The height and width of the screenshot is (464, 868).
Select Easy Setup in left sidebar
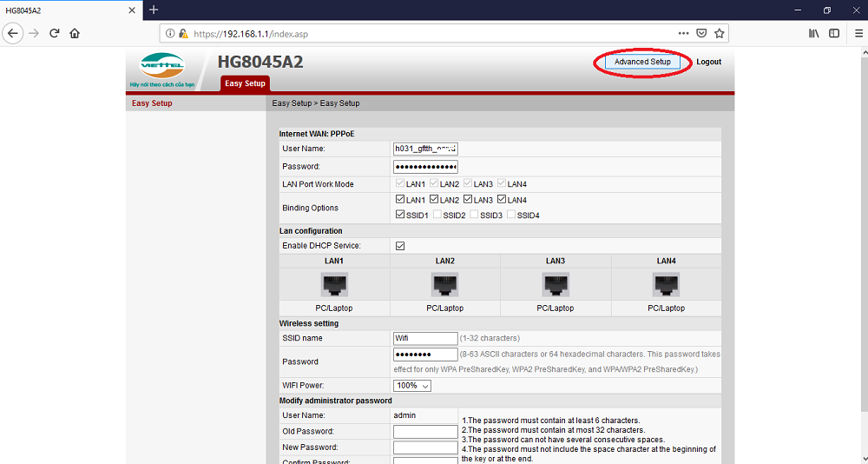point(152,103)
